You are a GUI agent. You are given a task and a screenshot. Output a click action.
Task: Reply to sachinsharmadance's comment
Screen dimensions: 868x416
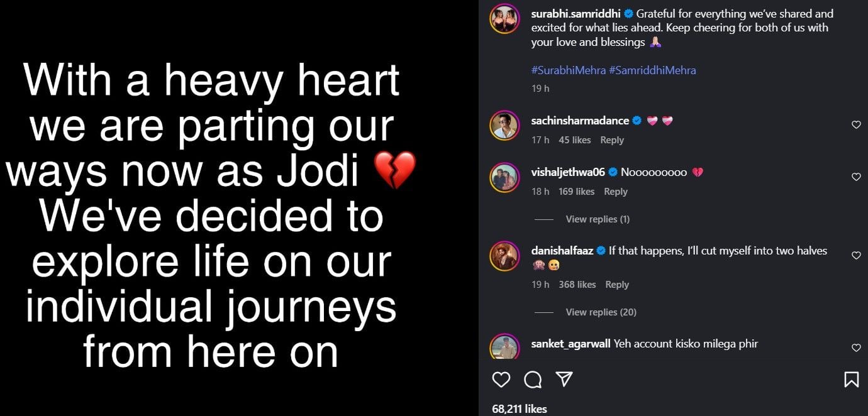[x=612, y=140]
